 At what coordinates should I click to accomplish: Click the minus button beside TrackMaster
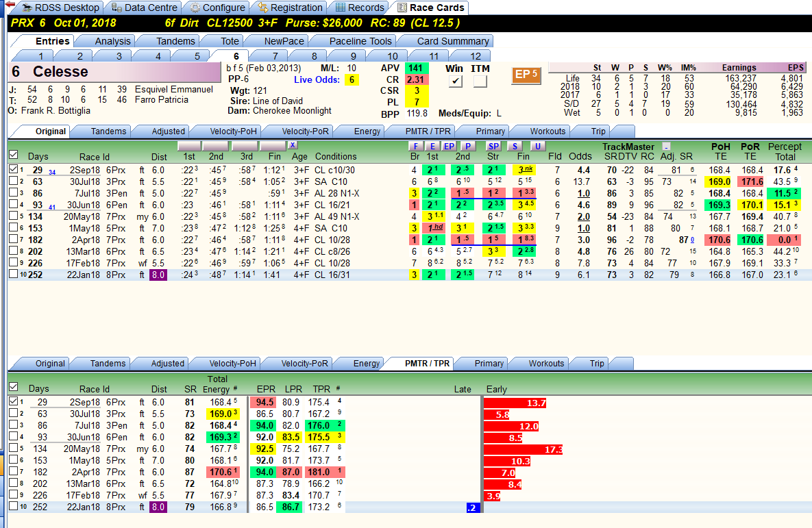coord(667,147)
